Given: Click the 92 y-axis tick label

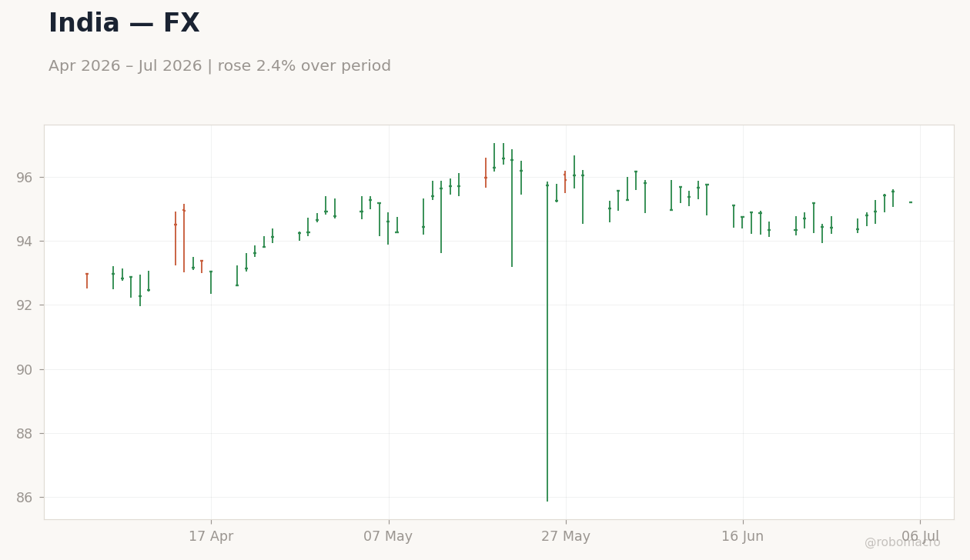Looking at the screenshot, I should 24,305.
